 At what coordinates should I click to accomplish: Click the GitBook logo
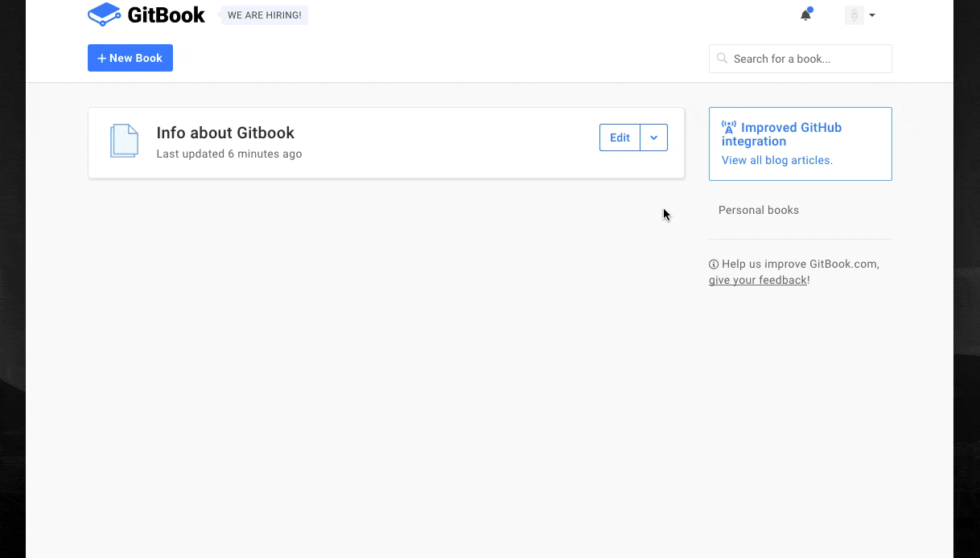146,14
